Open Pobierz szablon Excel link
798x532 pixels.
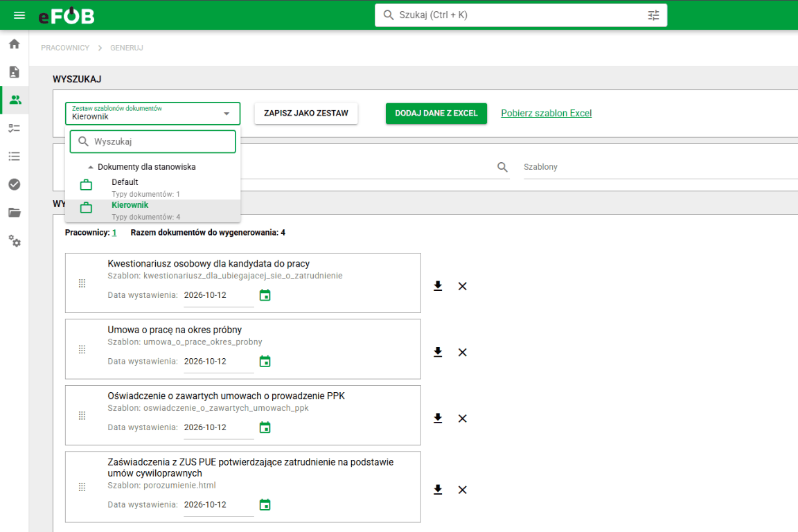(546, 114)
